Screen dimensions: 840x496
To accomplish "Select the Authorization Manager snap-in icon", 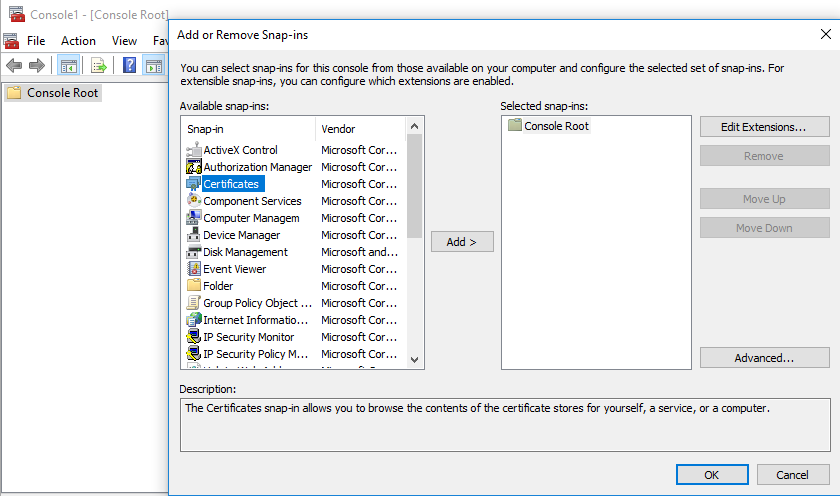I will pyautogui.click(x=193, y=167).
